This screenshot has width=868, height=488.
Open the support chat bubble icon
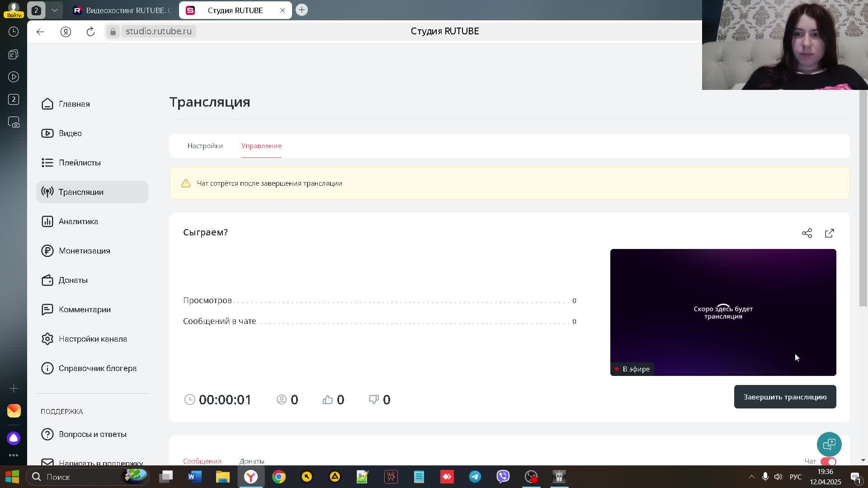(x=829, y=444)
